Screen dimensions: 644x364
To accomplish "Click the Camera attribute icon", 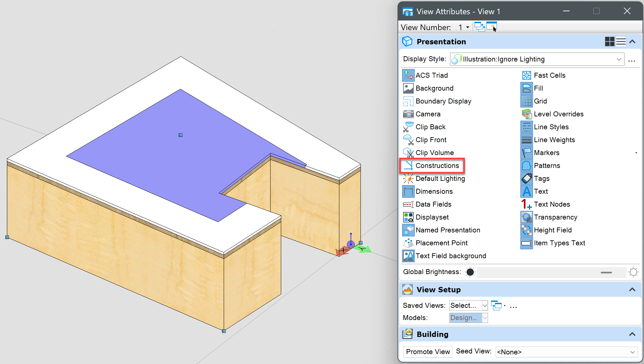I will 408,114.
